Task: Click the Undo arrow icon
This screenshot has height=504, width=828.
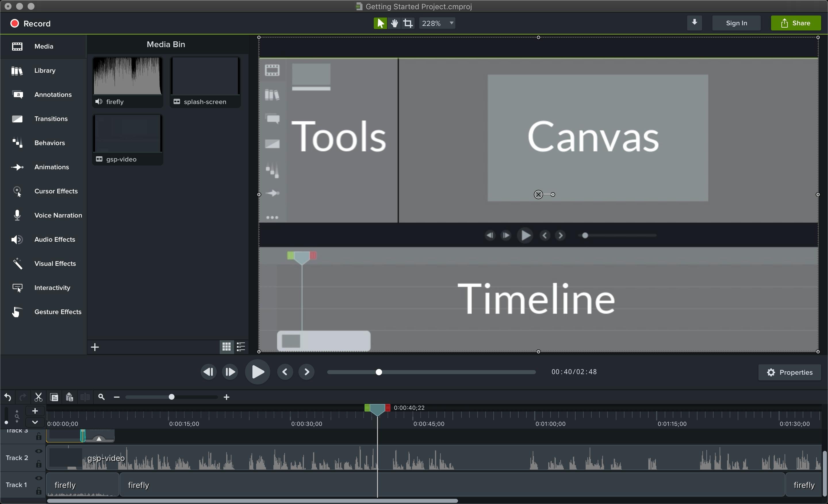Action: [8, 397]
